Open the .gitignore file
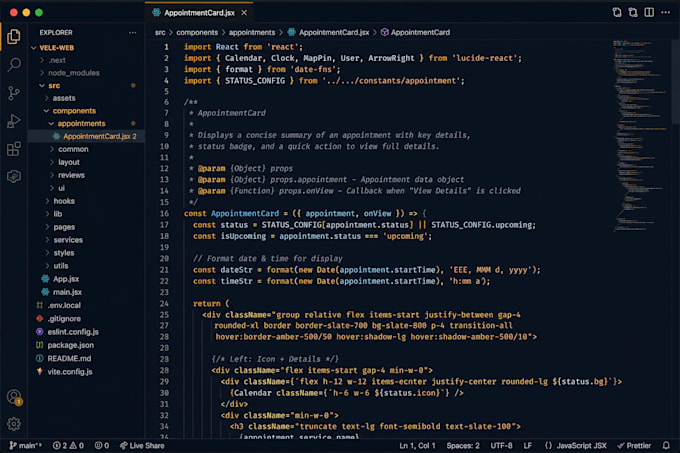The image size is (680, 453). pos(87,319)
